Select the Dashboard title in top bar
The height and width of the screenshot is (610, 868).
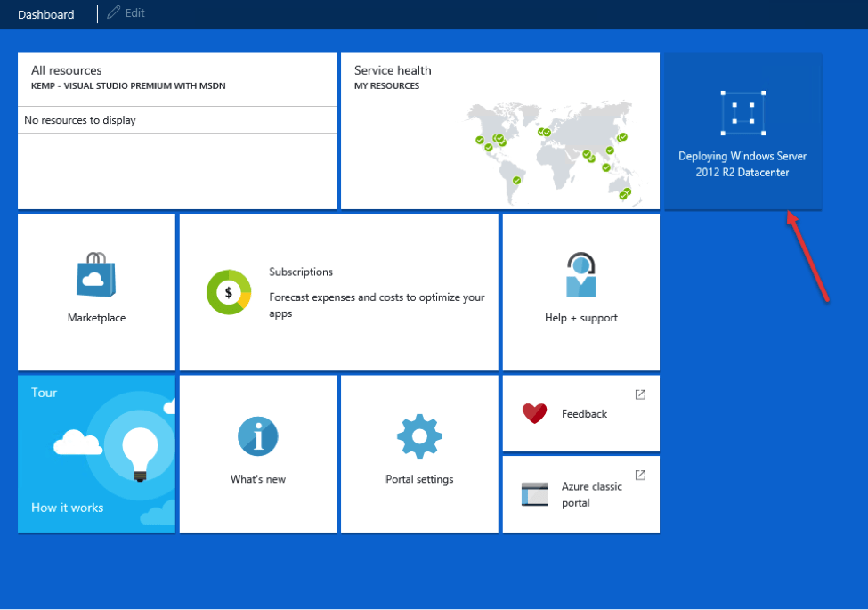pyautogui.click(x=46, y=14)
